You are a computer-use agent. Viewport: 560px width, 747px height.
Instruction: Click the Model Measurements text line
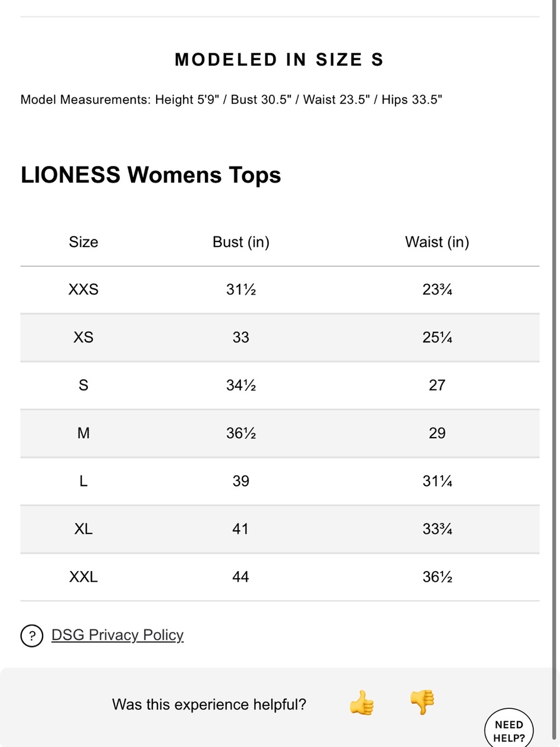[231, 100]
